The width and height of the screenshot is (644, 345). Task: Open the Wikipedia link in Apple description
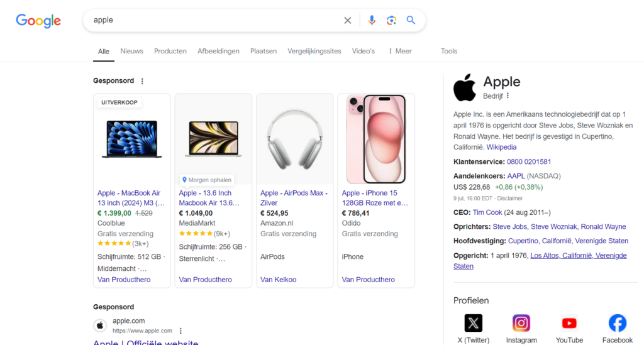501,147
